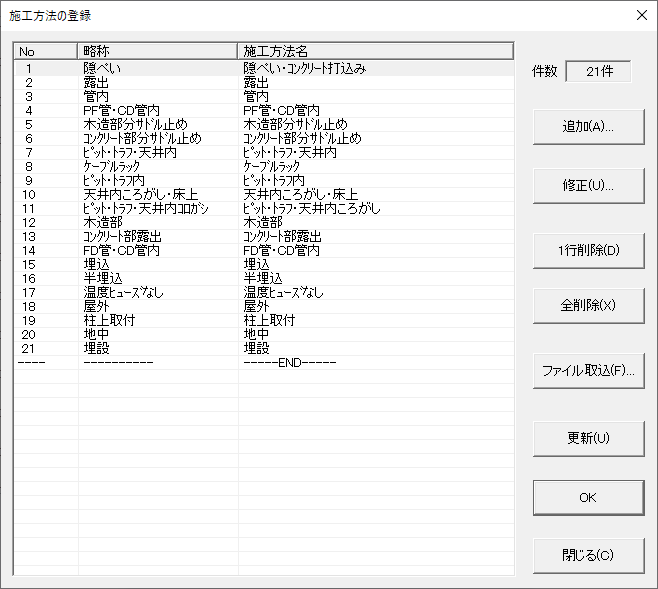The image size is (658, 589).
Task: Click the 追加(A)... add button
Action: pyautogui.click(x=588, y=127)
